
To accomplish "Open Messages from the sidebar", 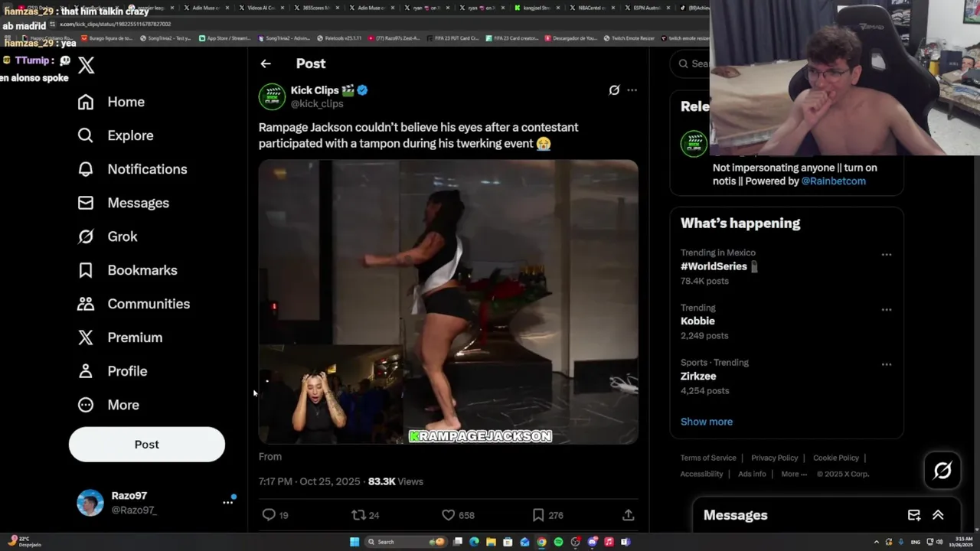I will click(x=123, y=203).
